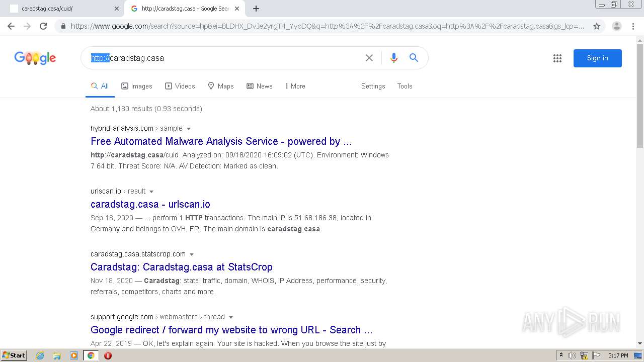Expand hybrid-analysis.com result options arrow

pyautogui.click(x=189, y=129)
